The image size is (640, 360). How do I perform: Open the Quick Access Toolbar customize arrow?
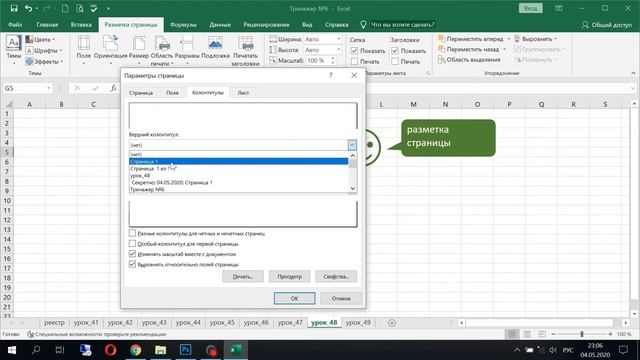tap(108, 9)
